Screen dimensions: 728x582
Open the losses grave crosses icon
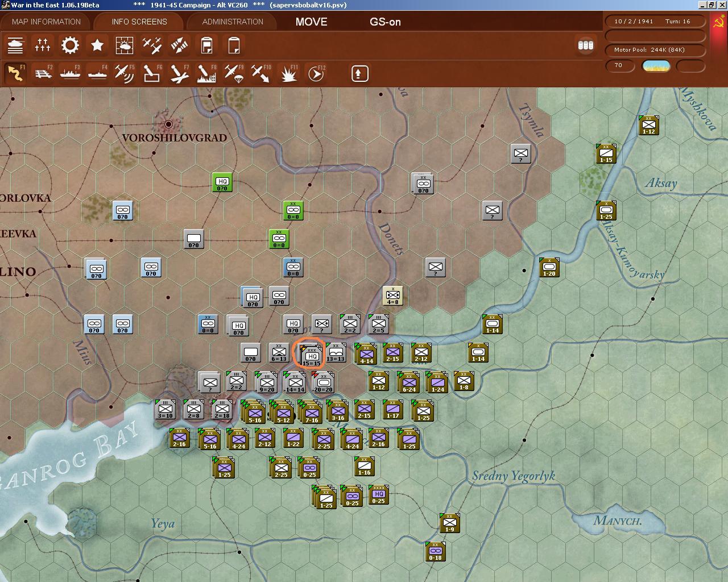click(x=43, y=45)
